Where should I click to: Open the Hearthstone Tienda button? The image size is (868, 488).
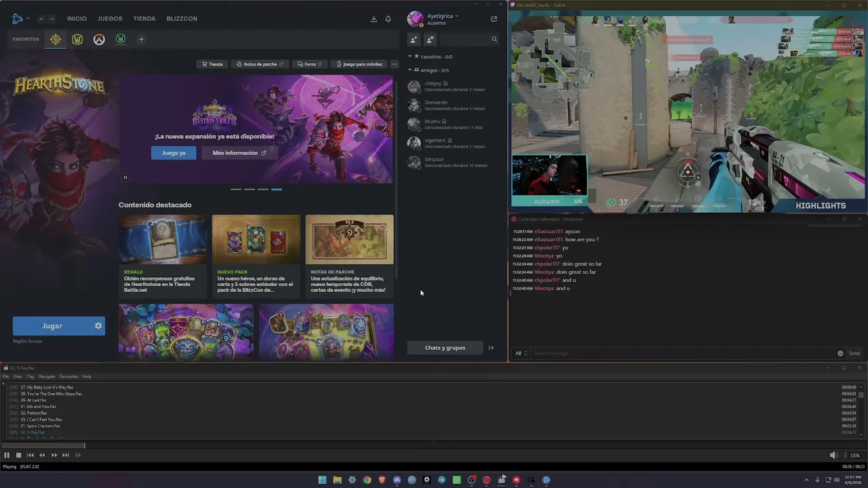[x=212, y=64]
